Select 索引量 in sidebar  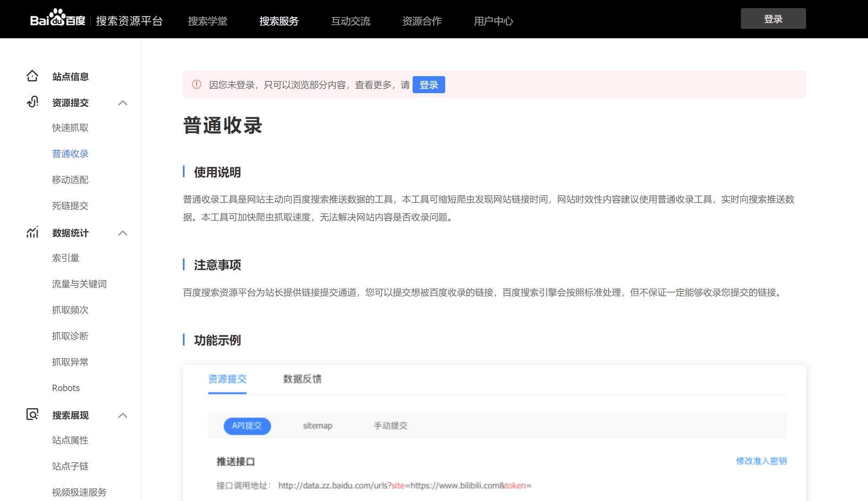click(66, 258)
